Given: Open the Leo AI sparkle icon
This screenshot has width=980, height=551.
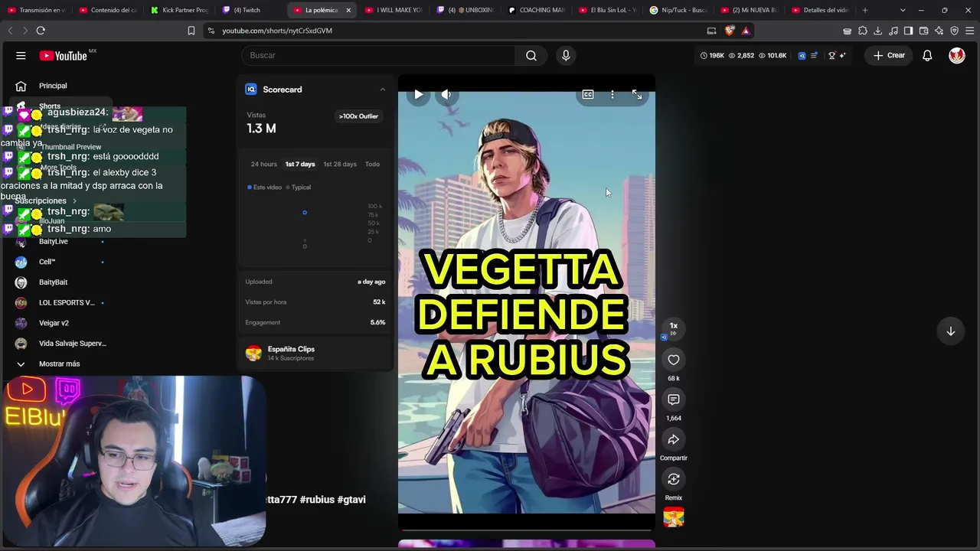Looking at the screenshot, I should 939,31.
